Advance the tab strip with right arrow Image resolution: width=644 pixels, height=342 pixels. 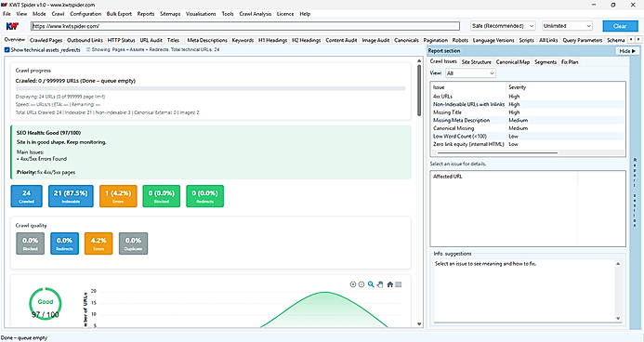point(638,40)
